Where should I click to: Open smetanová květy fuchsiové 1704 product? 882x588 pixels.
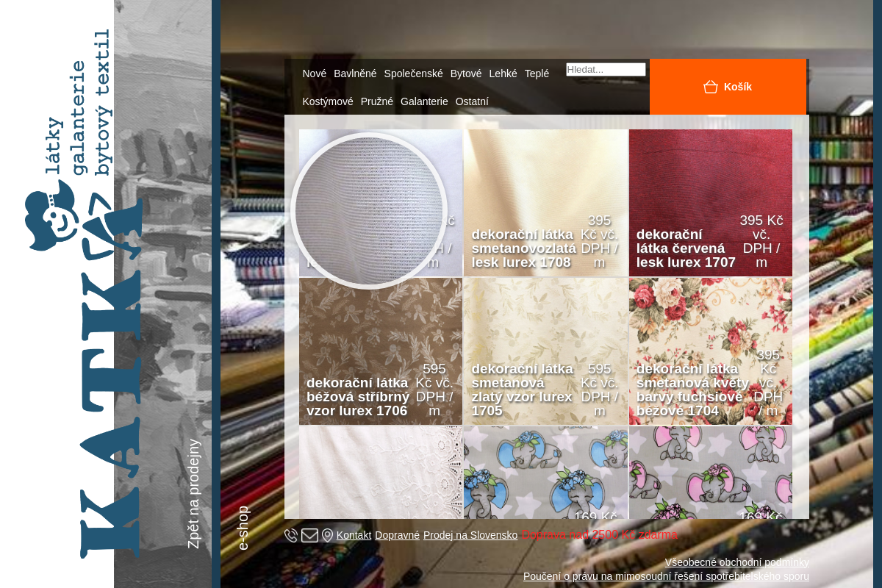point(711,351)
